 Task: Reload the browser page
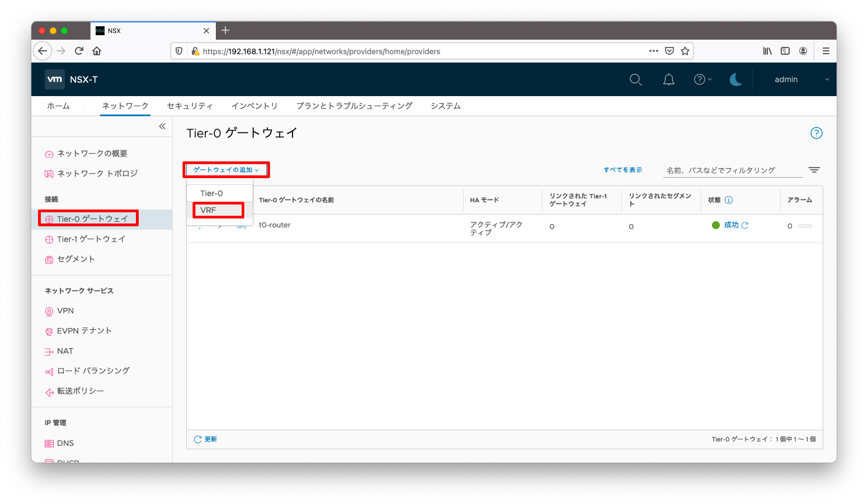point(79,51)
